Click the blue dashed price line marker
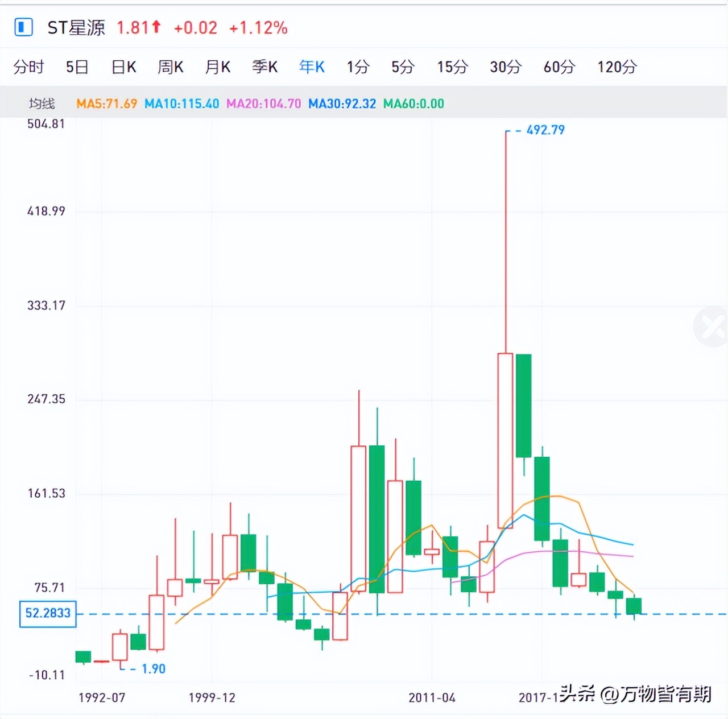 [48, 614]
